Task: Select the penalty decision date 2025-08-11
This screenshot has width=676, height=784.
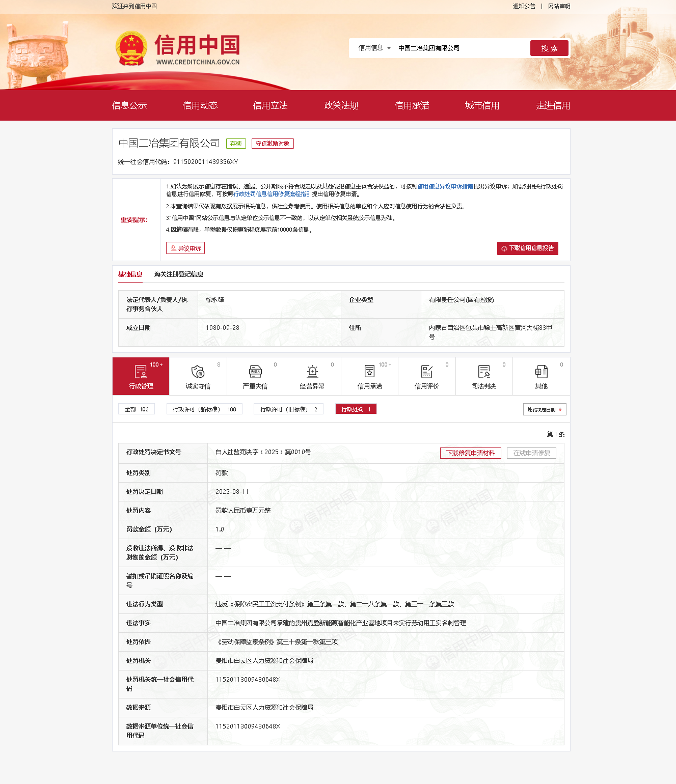Action: coord(232,492)
